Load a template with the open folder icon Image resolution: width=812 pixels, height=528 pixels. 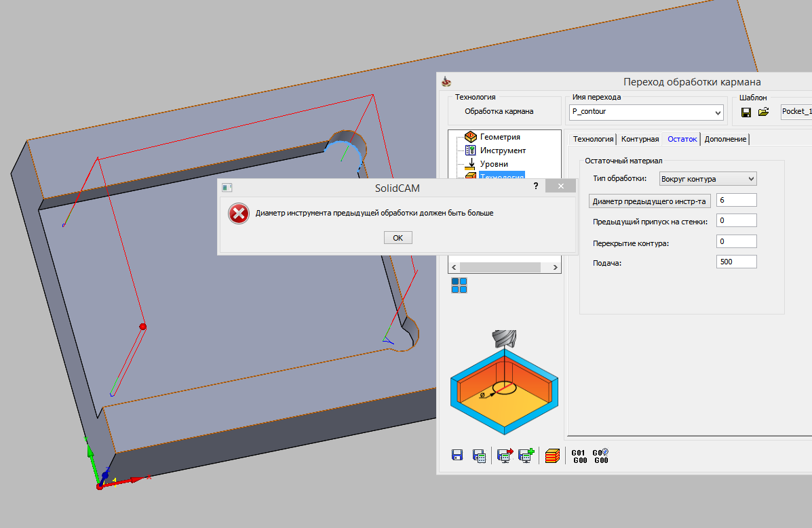pyautogui.click(x=763, y=112)
